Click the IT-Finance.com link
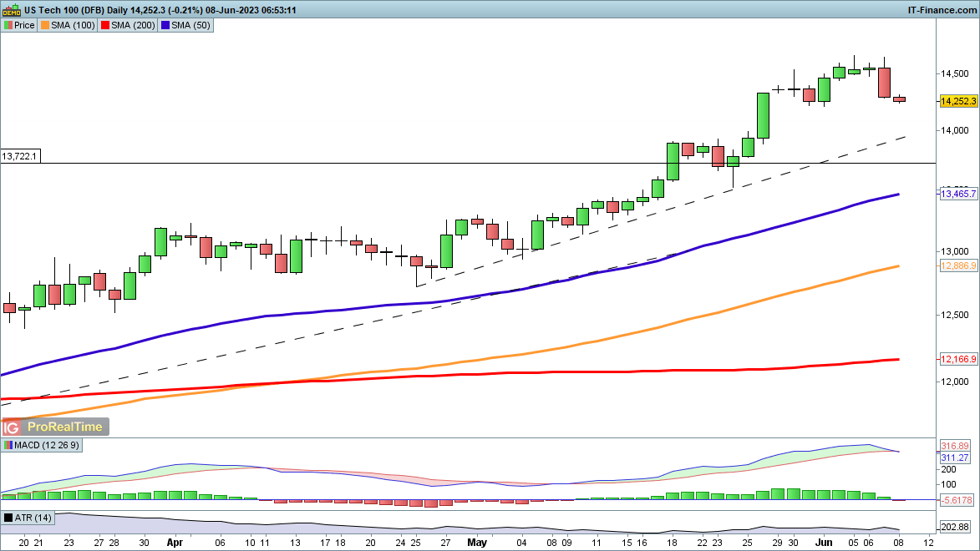This screenshot has height=551, width=980. click(942, 10)
